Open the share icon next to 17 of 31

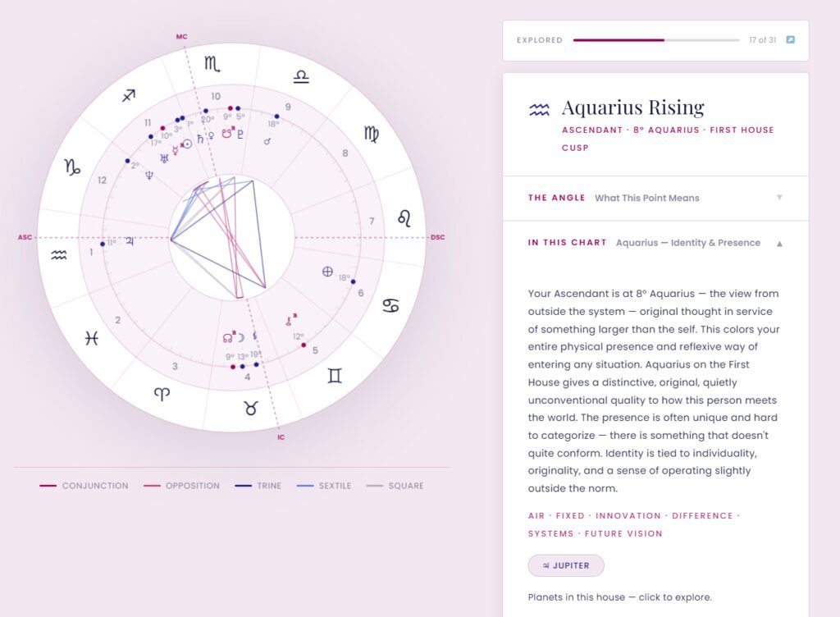pyautogui.click(x=790, y=39)
